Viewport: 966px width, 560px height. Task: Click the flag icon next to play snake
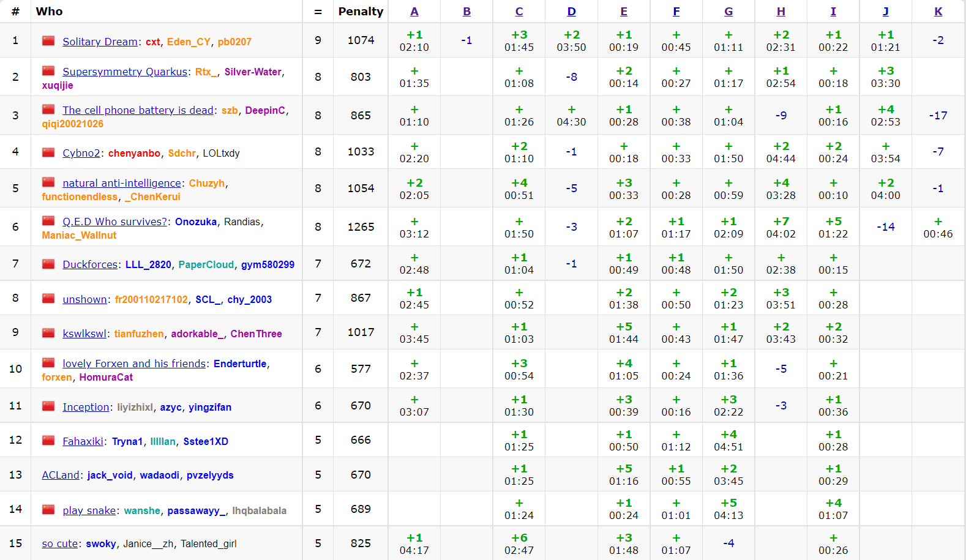(x=48, y=510)
